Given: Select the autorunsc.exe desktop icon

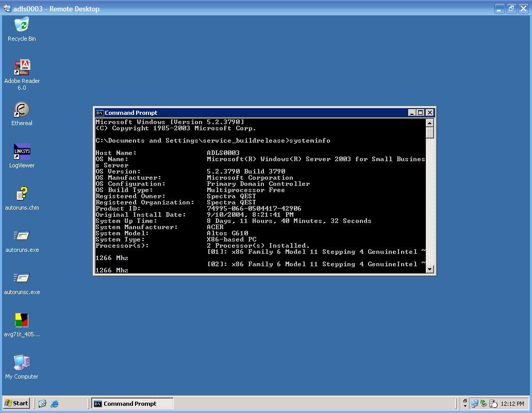Looking at the screenshot, I should point(22,279).
